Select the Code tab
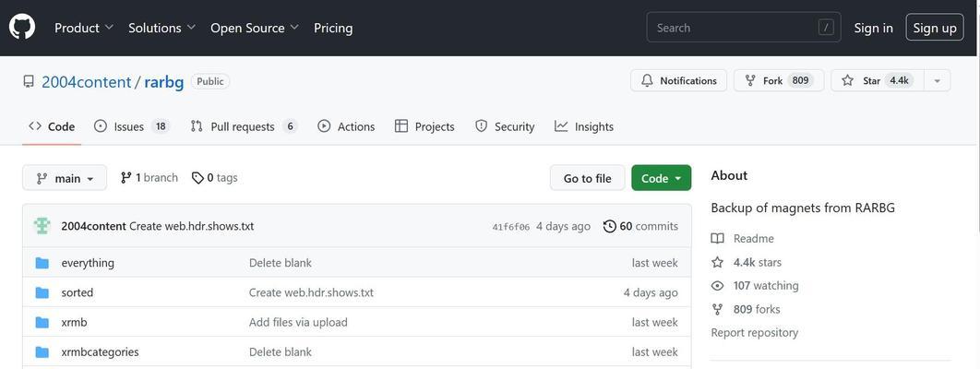The height and width of the screenshot is (369, 980). (x=52, y=126)
